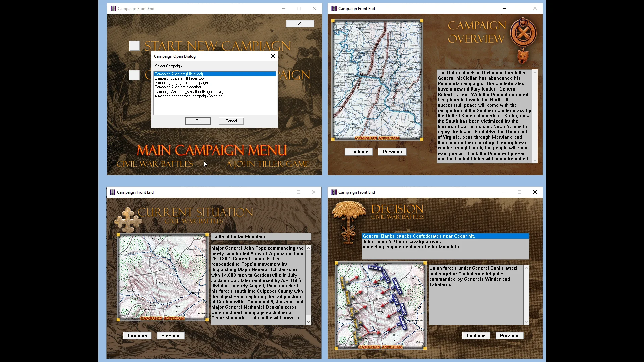The image size is (644, 362).
Task: Click the crossed-swords medallion emblem in Campaign Overview
Action: point(523,33)
